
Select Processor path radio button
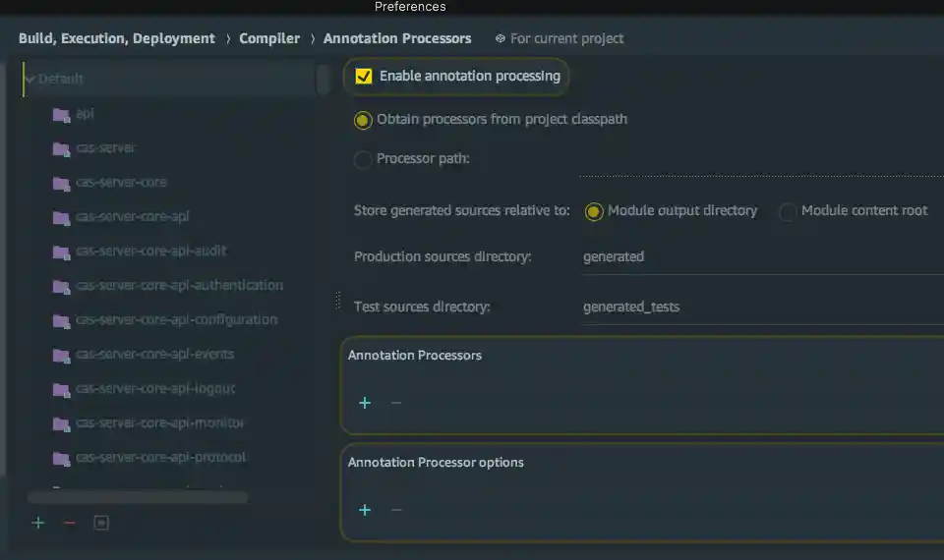point(363,159)
